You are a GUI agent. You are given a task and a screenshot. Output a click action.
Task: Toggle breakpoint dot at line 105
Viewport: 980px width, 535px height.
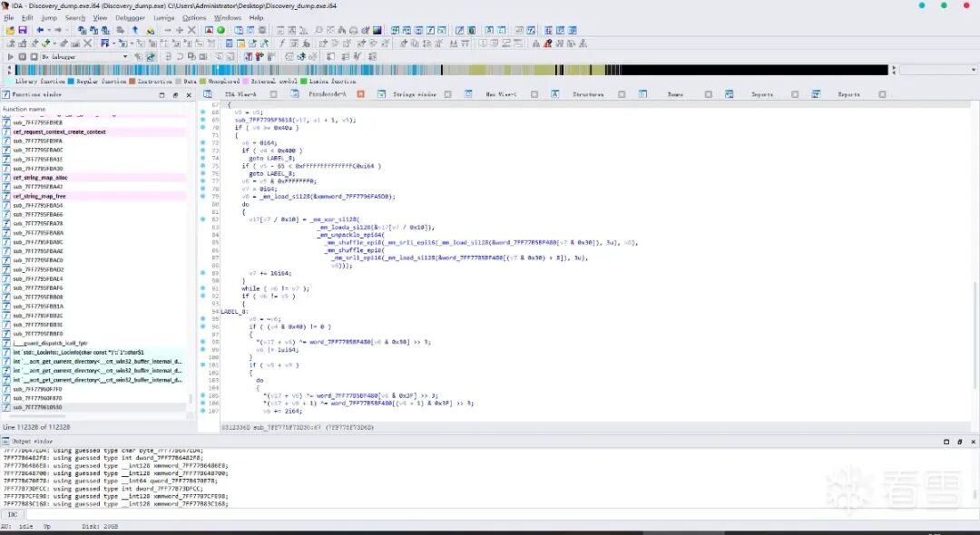(x=202, y=395)
